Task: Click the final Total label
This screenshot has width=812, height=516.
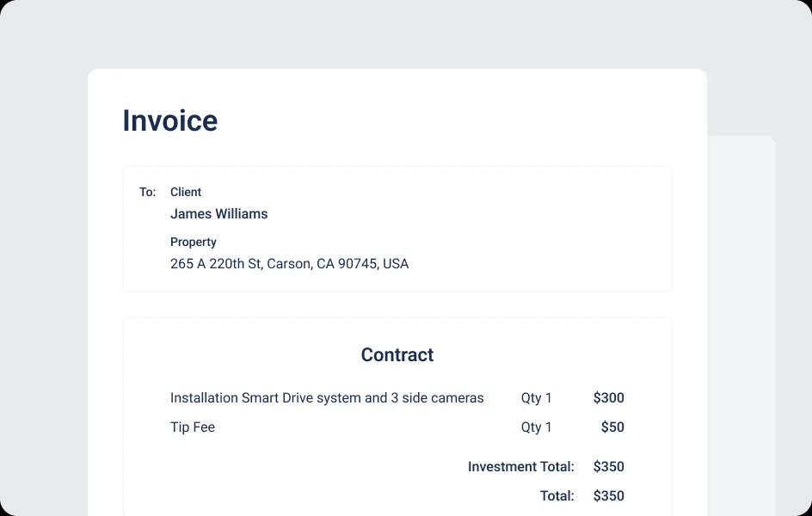Action: pos(557,496)
